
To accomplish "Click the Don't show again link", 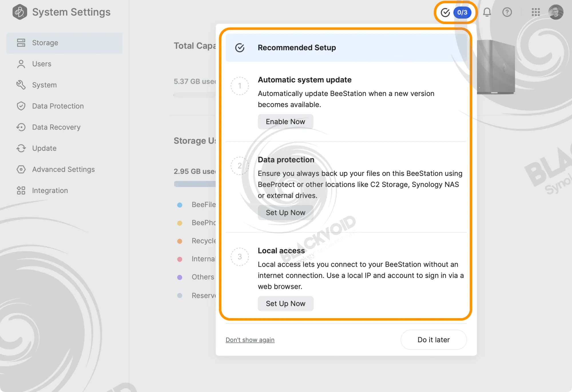I will 250,340.
